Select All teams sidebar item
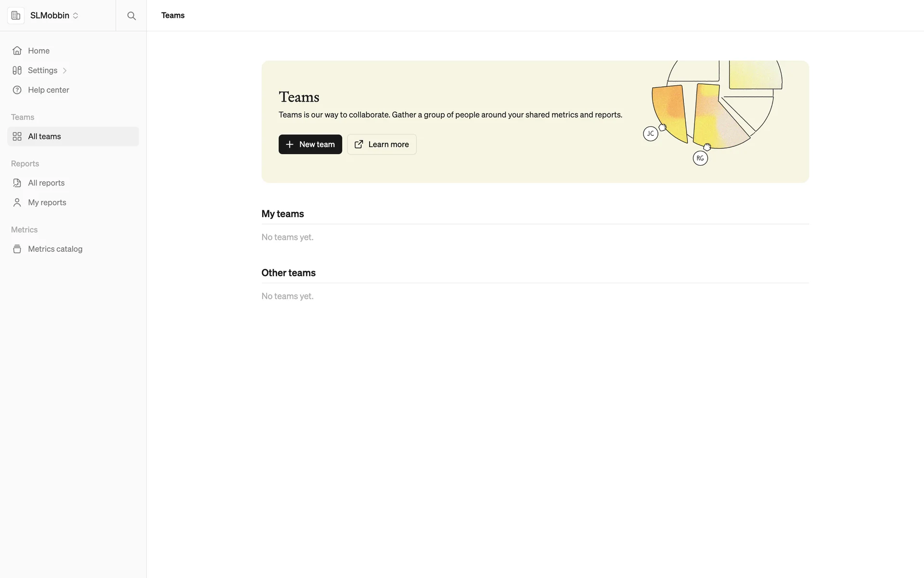Screen dimensions: 924x578 click(44, 137)
